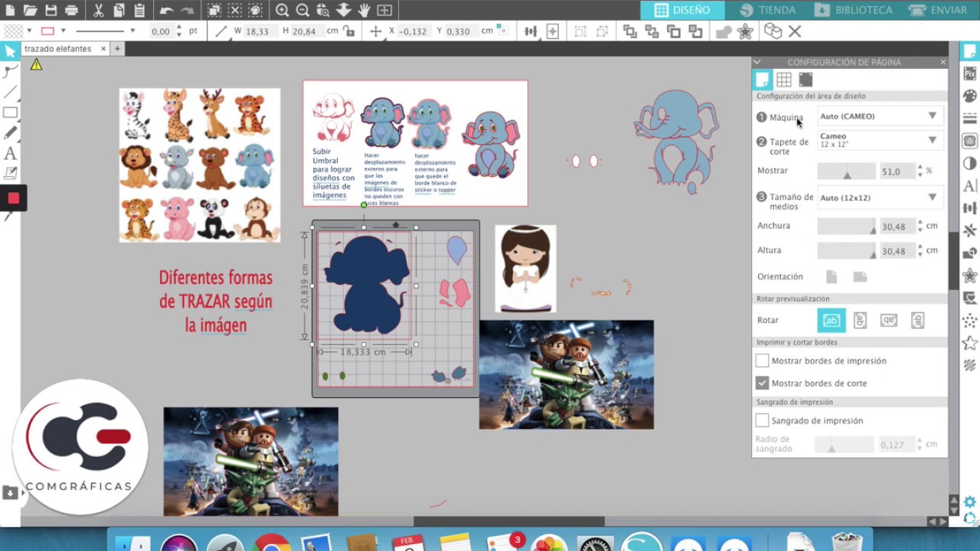The image size is (980, 551).
Task: Create a new document from the toolbar
Action: pyautogui.click(x=10, y=11)
